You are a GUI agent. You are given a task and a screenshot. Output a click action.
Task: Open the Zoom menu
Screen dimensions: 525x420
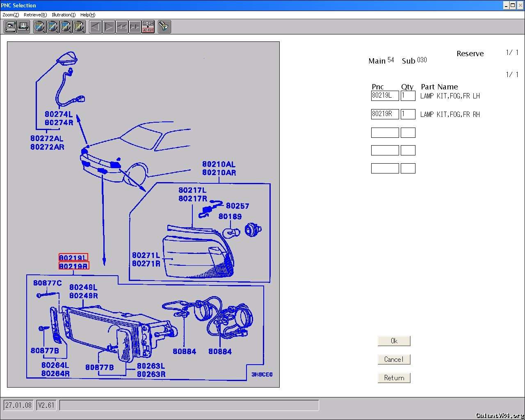click(11, 15)
